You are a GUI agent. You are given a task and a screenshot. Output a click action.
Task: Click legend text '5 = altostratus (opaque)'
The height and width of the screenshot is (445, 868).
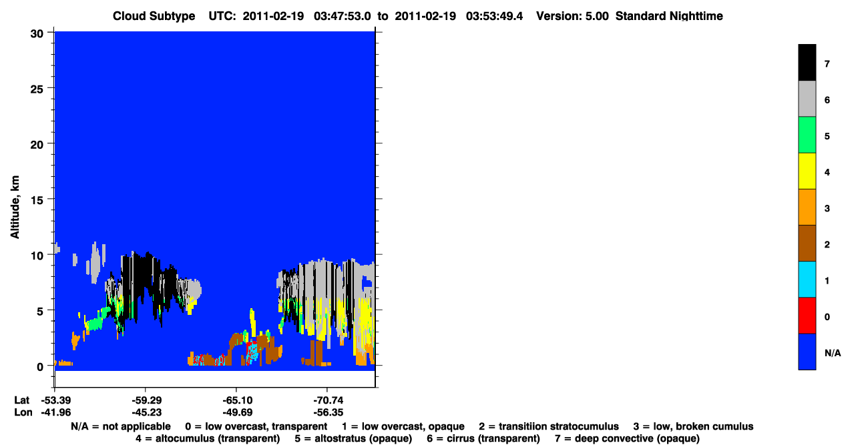(353, 438)
